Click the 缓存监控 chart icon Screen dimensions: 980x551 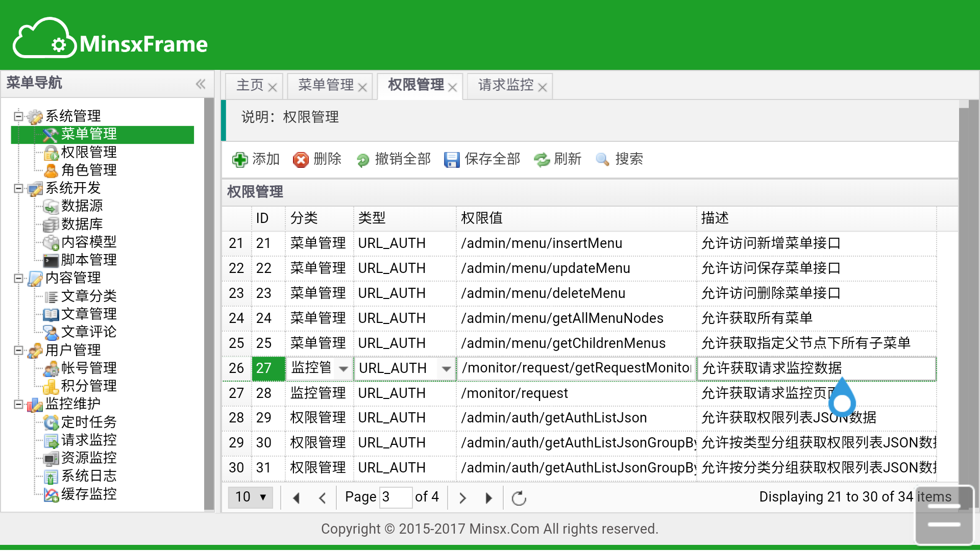coord(51,494)
